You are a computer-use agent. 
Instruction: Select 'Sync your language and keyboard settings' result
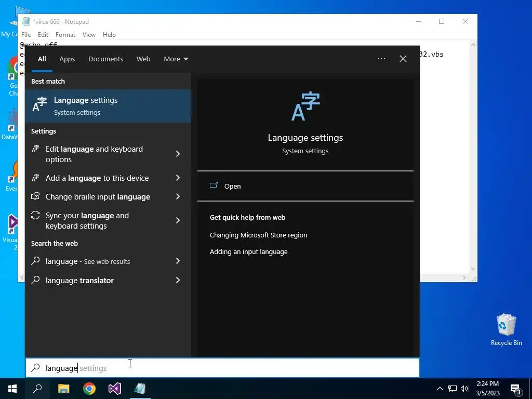pyautogui.click(x=108, y=220)
